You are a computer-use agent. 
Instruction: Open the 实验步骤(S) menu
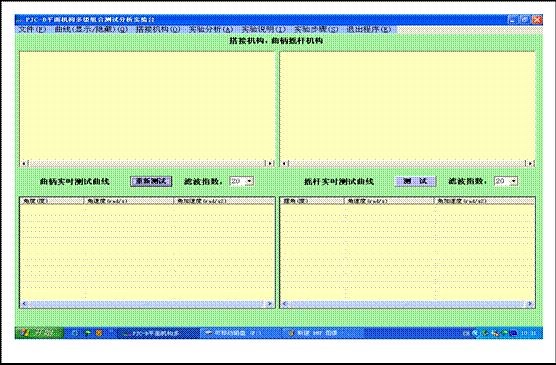point(316,29)
